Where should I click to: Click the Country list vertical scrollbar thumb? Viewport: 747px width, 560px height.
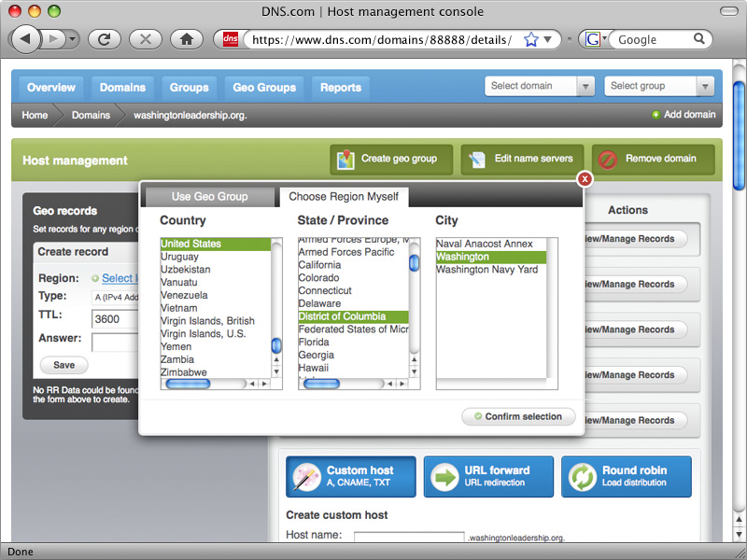[x=276, y=345]
